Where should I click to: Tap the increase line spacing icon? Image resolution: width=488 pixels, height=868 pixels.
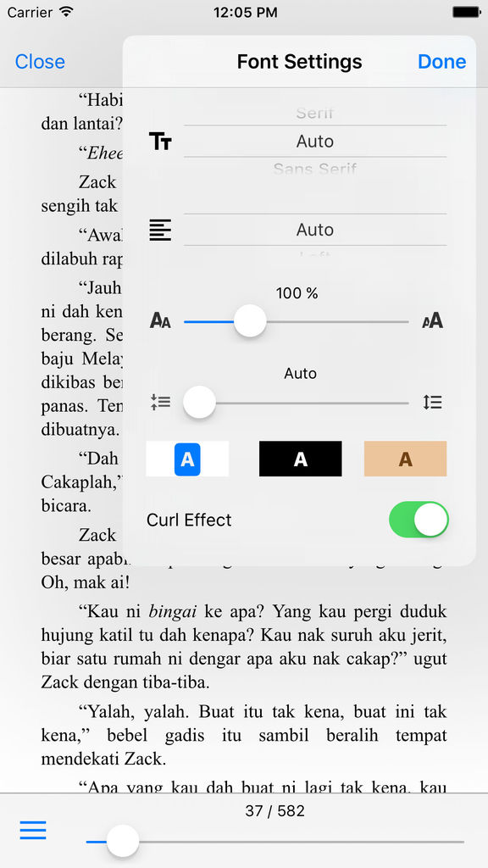click(433, 402)
